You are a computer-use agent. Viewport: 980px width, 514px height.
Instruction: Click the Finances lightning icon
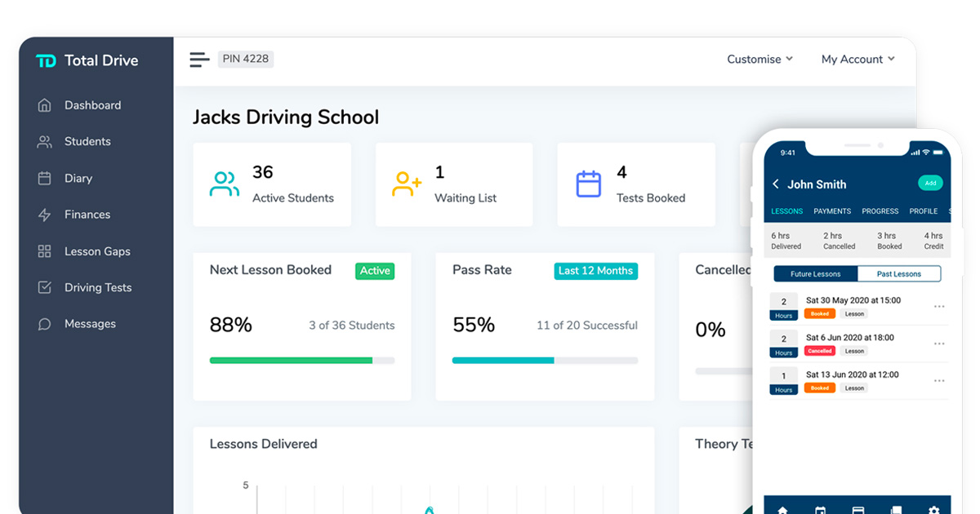[44, 215]
